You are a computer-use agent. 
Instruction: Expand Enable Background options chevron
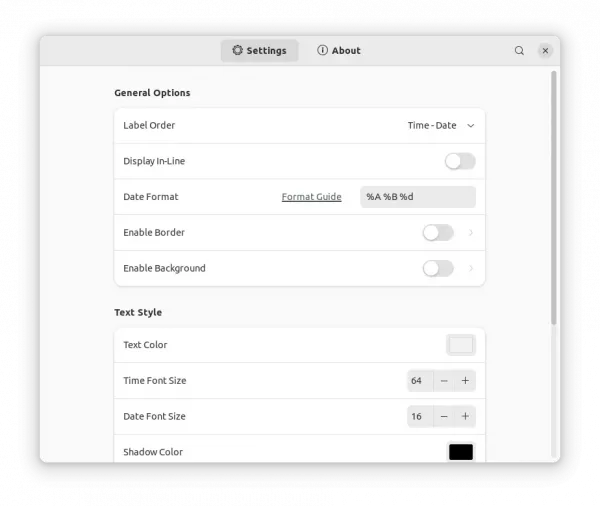(x=471, y=268)
